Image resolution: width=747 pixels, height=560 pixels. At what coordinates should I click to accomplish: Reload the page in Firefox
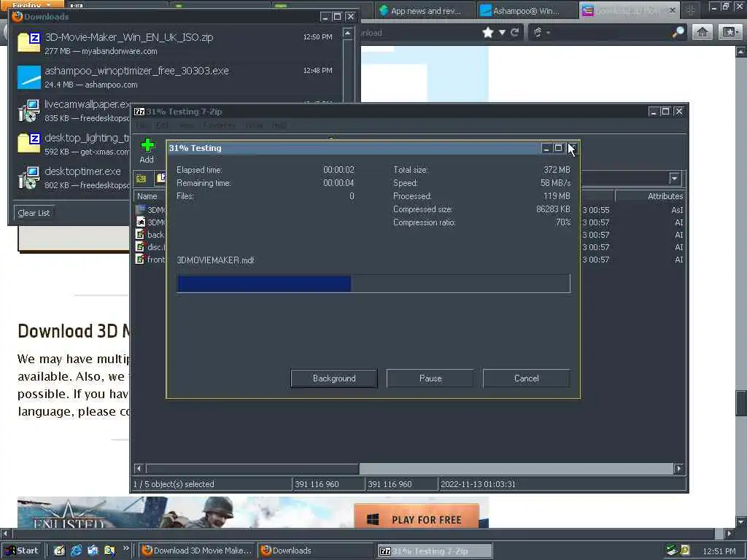514,32
